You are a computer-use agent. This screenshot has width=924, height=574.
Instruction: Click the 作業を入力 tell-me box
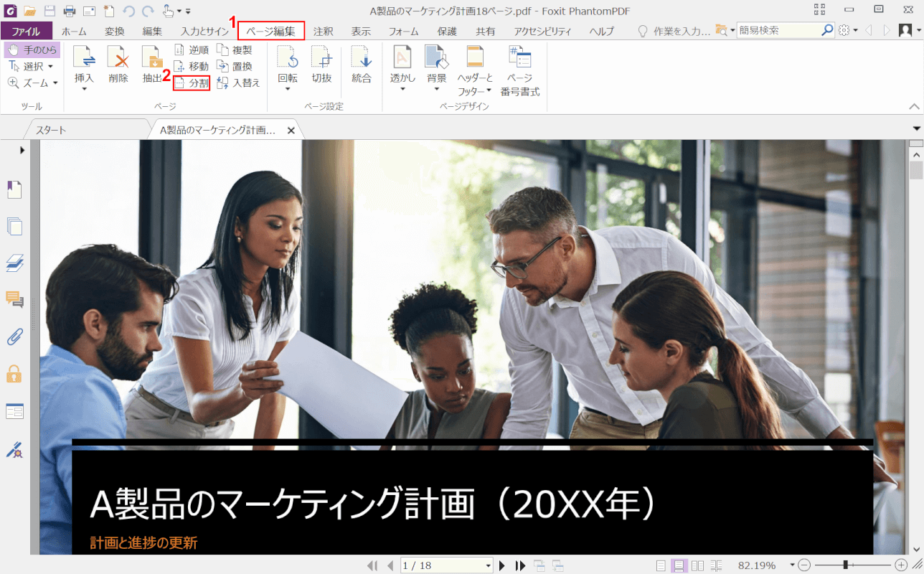tap(674, 31)
